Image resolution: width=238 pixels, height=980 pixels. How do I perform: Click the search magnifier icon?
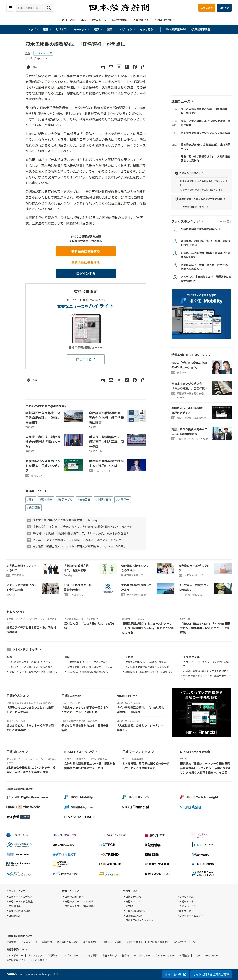click(x=49, y=8)
